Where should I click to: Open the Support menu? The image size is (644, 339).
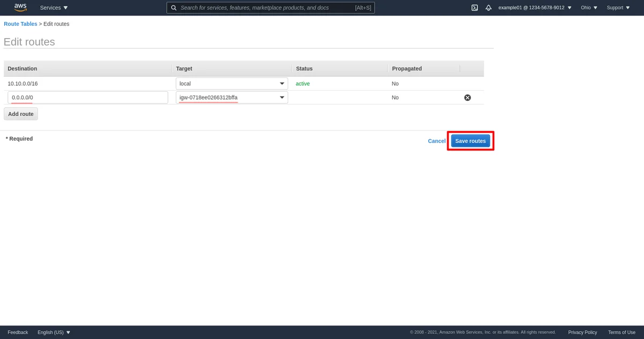(x=618, y=8)
